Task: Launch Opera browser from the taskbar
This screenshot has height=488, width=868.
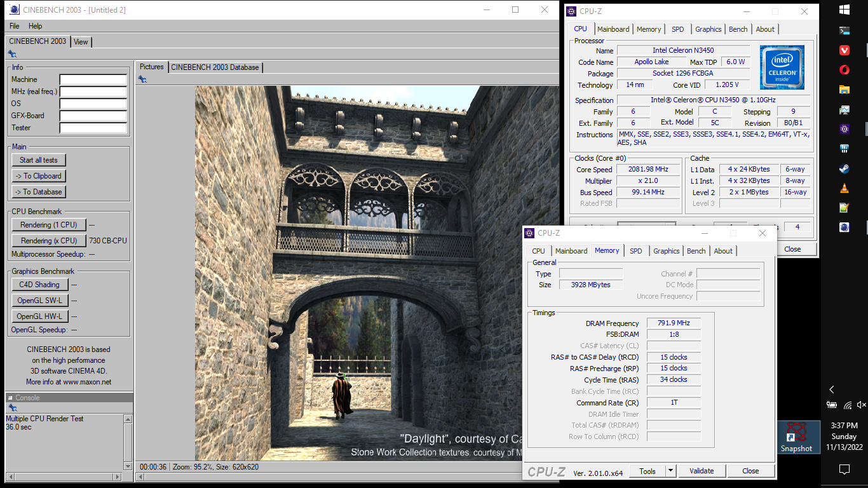Action: pos(844,70)
